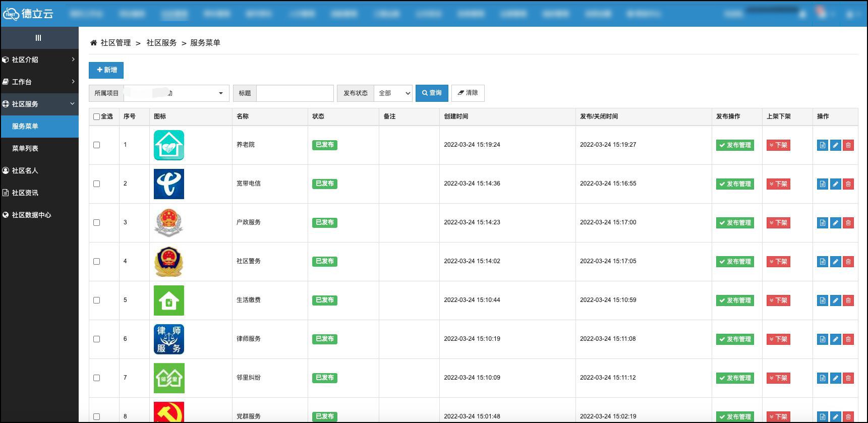Open view details icon for 宽带电信 row
This screenshot has width=868, height=423.
point(823,184)
